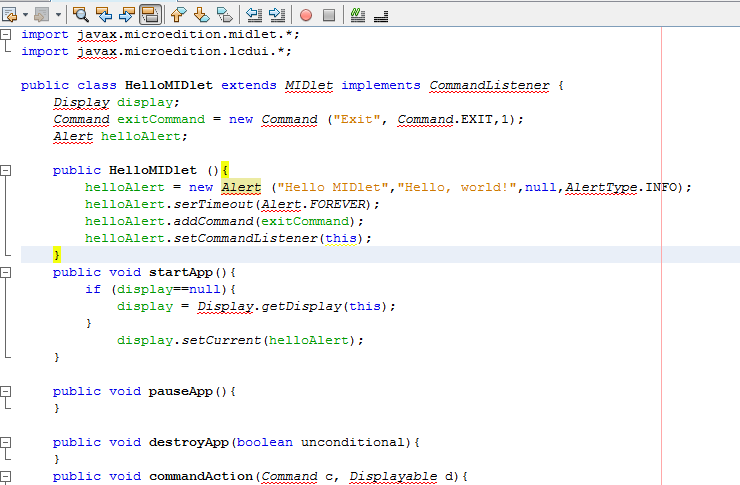Click the Shift Line Right icon
Viewport: 740px width, 485px height.
(x=277, y=15)
